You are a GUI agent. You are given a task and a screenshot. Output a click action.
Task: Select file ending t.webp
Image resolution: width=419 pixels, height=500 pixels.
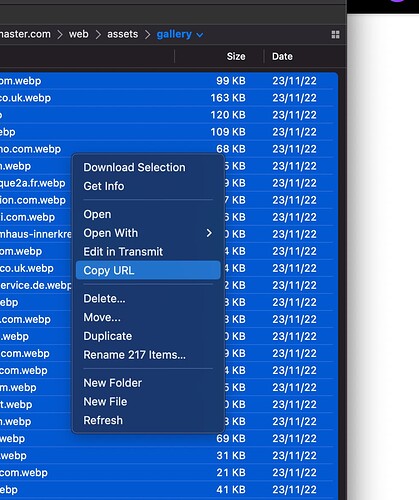coord(16,405)
